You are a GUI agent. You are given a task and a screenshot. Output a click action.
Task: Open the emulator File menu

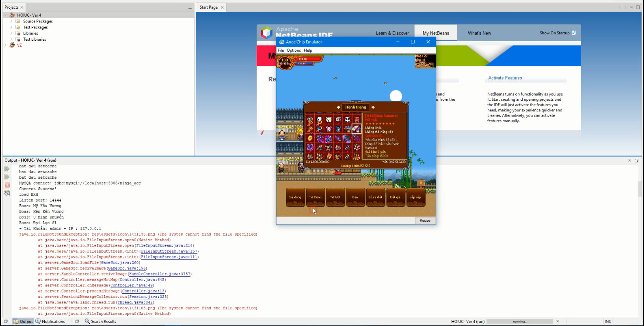(x=281, y=51)
